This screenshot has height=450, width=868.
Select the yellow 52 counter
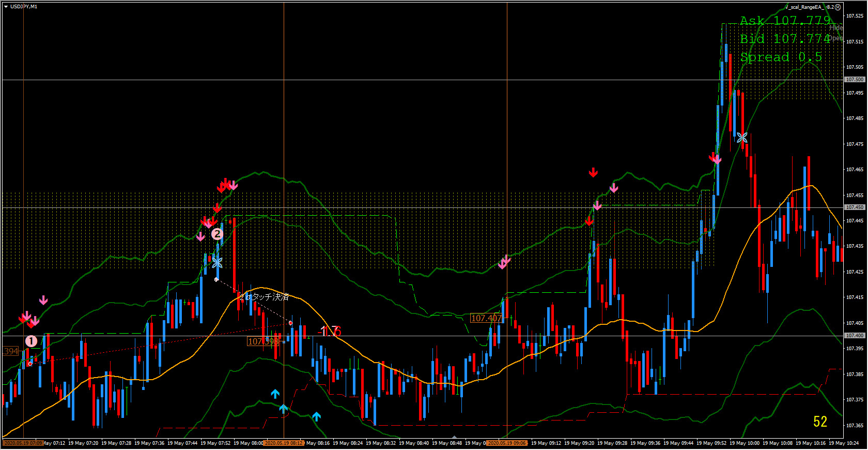click(820, 422)
